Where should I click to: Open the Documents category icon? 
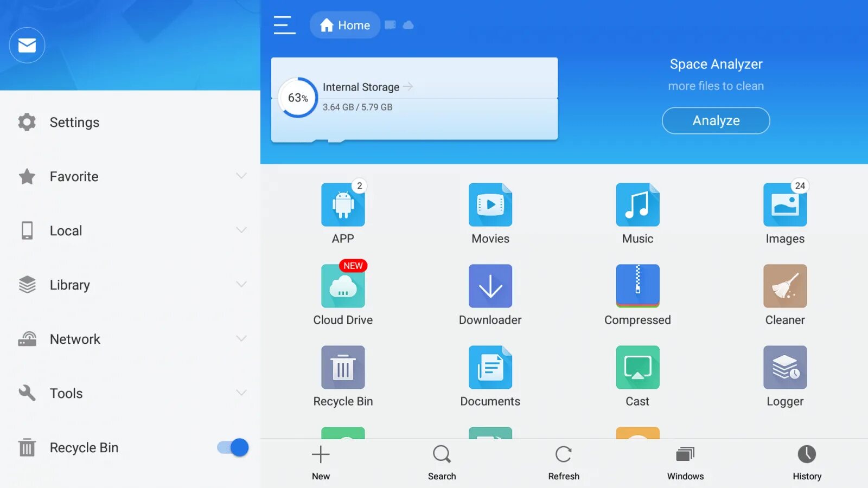pos(490,368)
